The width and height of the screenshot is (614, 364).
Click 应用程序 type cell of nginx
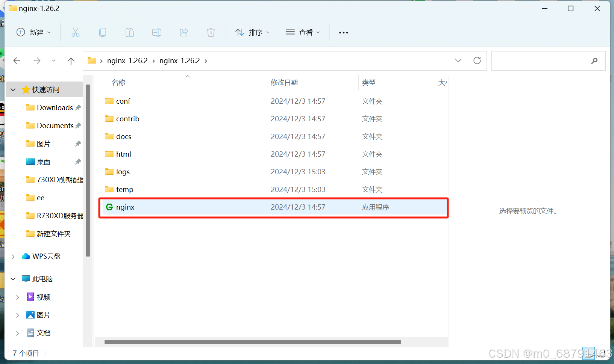point(376,207)
